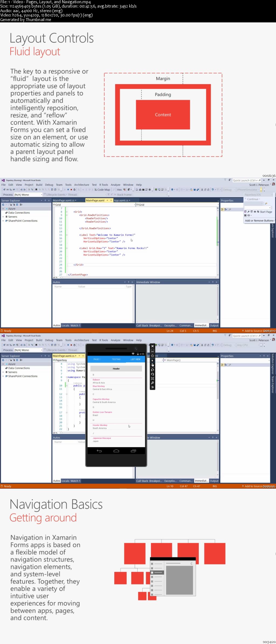Screen dimensions: 276x644
Task: Expand Servers node in XAML frame Server Explorer
Action: [3, 217]
